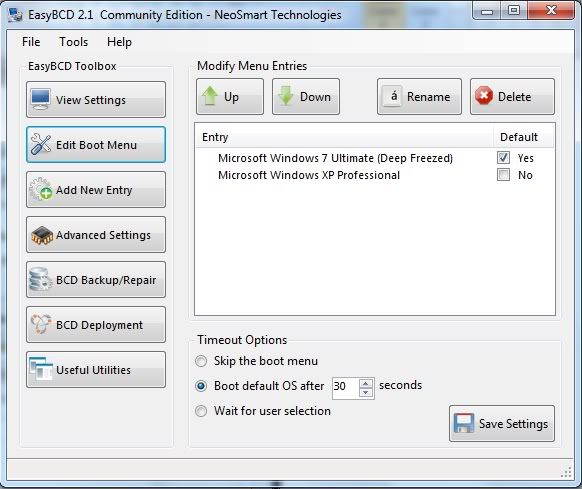Select Skip the boot menu option
This screenshot has width=582, height=489.
click(201, 361)
